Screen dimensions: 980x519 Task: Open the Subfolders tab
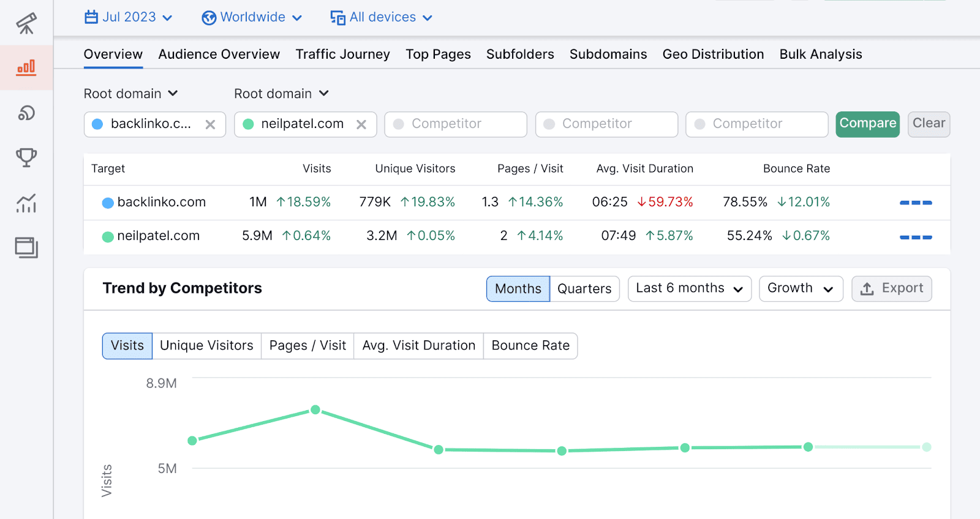coord(520,54)
